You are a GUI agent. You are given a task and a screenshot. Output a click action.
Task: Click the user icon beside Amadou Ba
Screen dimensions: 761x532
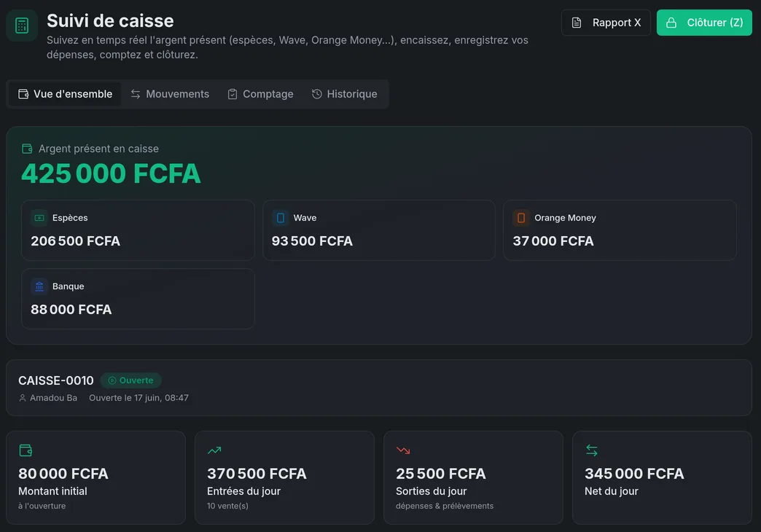click(23, 398)
